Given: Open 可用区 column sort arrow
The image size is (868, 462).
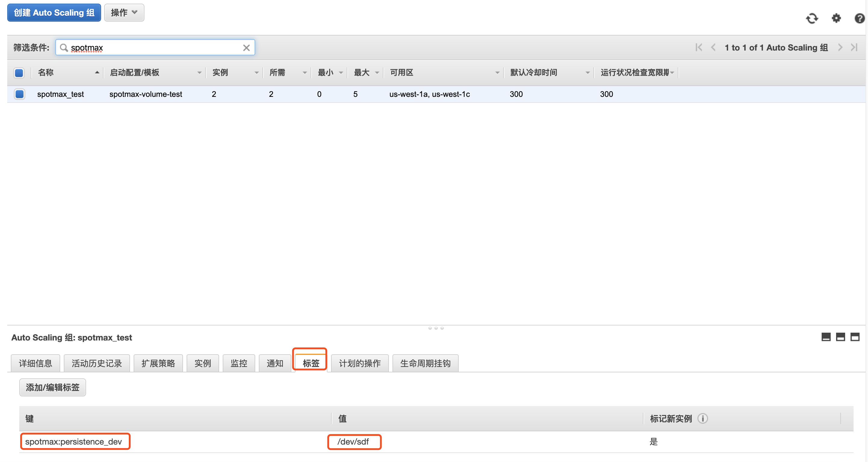Looking at the screenshot, I should click(x=497, y=73).
